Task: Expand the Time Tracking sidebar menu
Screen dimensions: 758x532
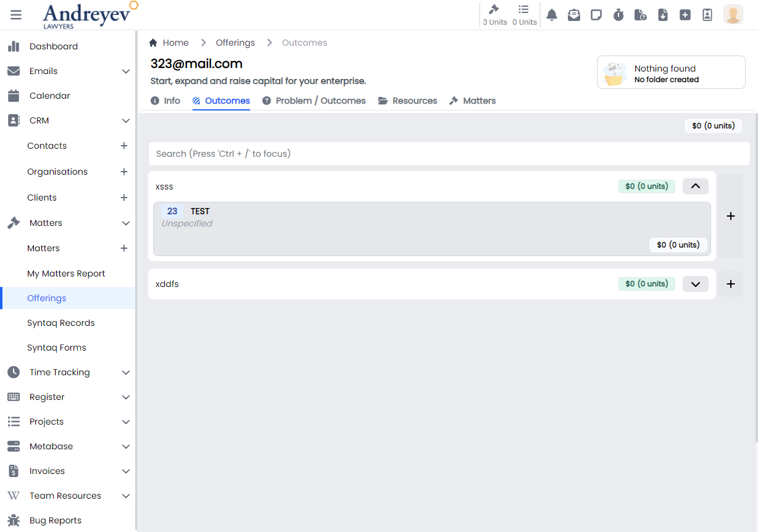Action: (x=126, y=372)
